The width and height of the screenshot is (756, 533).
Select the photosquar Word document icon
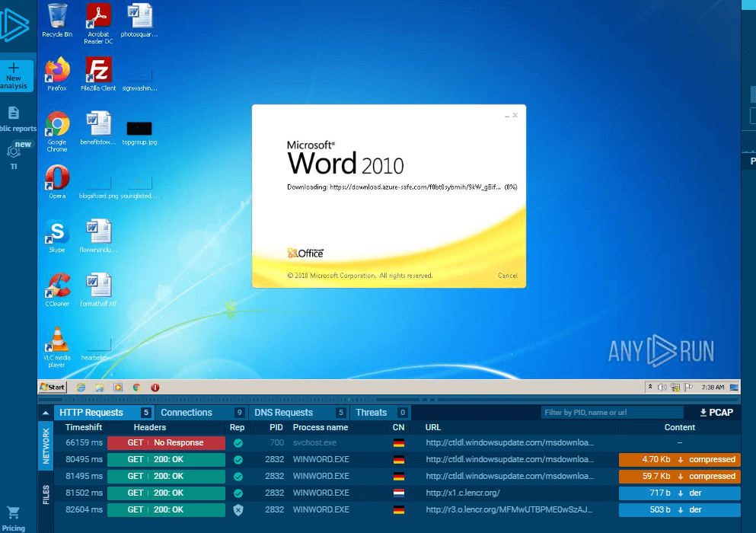point(139,21)
